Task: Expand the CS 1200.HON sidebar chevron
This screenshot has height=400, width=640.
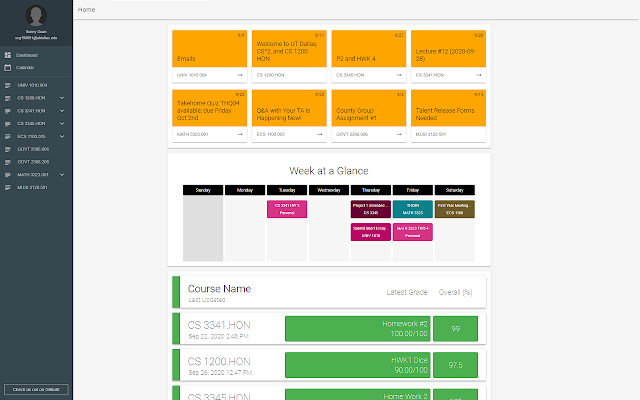Action: pyautogui.click(x=62, y=98)
